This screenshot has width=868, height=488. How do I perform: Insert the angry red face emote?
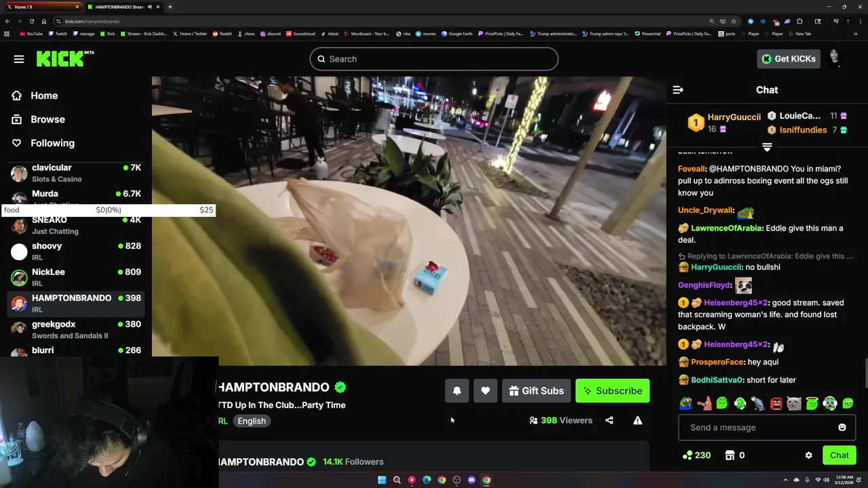click(x=776, y=403)
